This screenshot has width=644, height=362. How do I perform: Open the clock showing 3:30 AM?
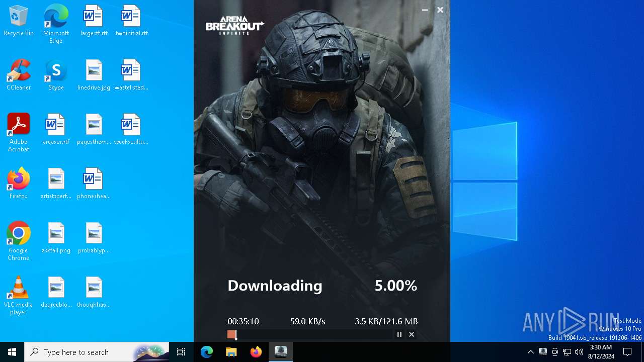tap(600, 352)
